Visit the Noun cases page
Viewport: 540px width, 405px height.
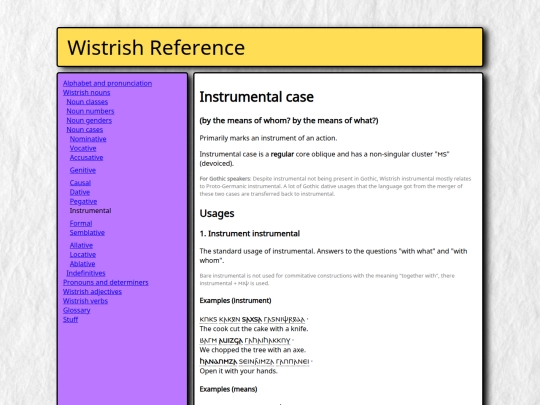(85, 130)
